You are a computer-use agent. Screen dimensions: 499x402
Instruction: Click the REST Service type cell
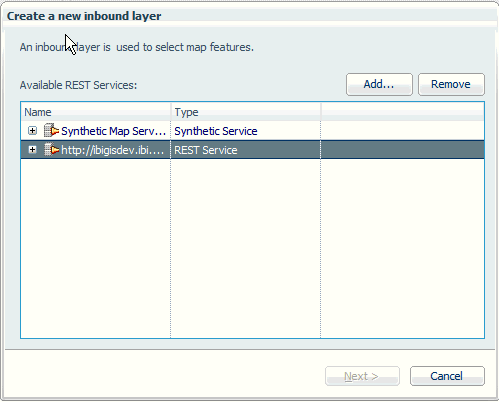(206, 150)
